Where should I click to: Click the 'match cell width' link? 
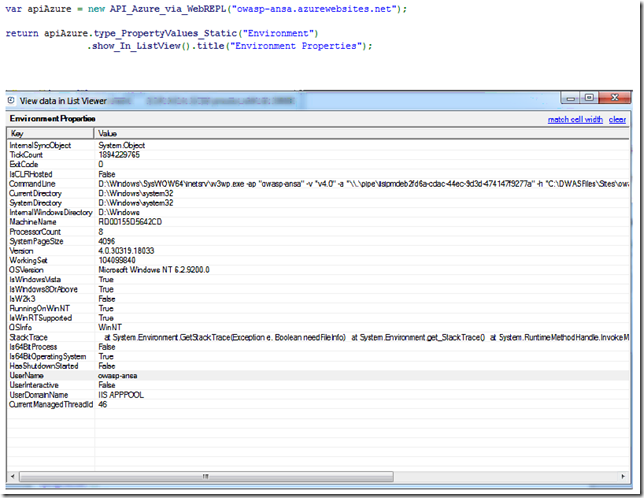tap(575, 119)
